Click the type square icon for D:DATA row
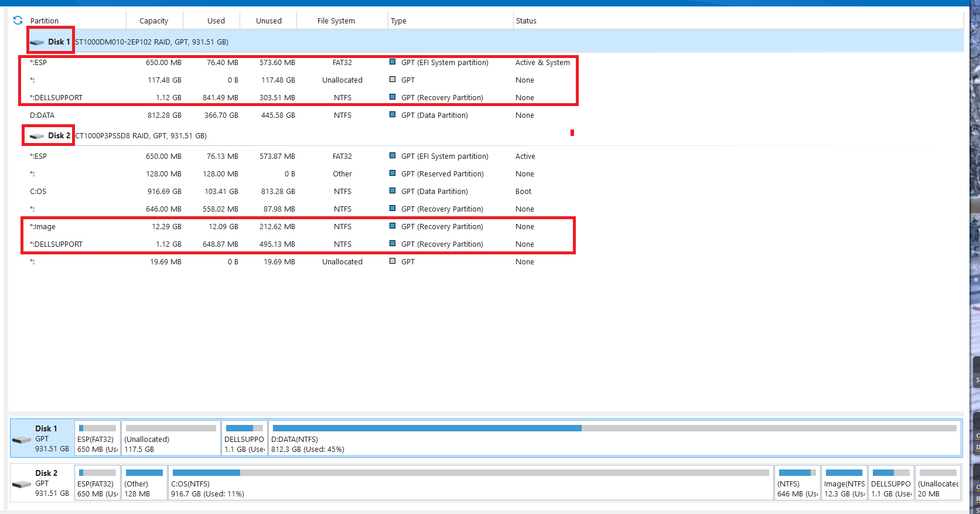 click(x=392, y=115)
